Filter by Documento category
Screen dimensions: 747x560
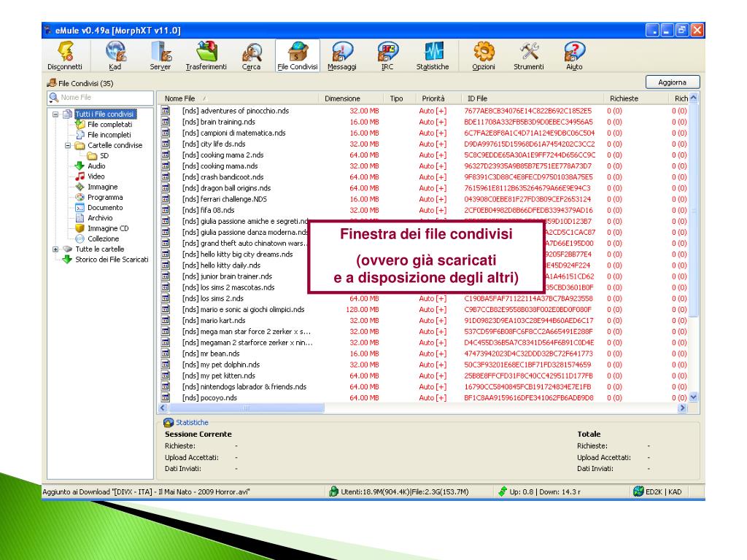point(105,208)
